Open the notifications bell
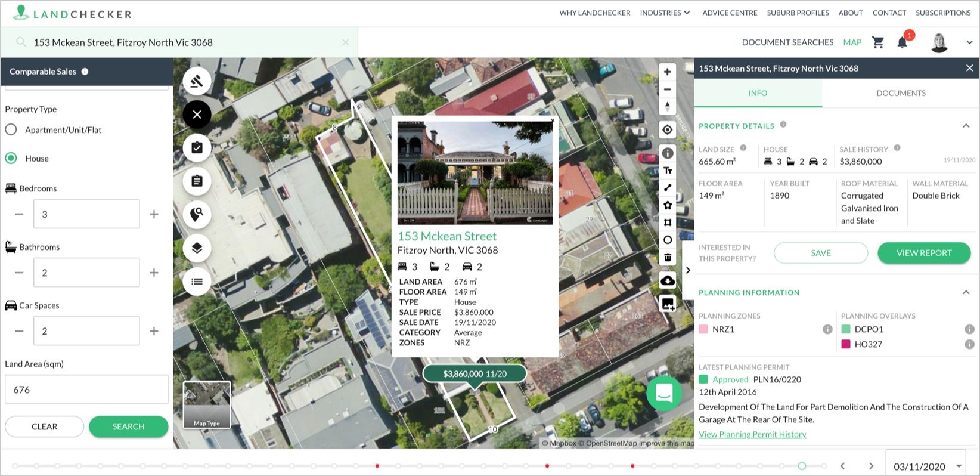Image resolution: width=980 pixels, height=476 pixels. [903, 42]
